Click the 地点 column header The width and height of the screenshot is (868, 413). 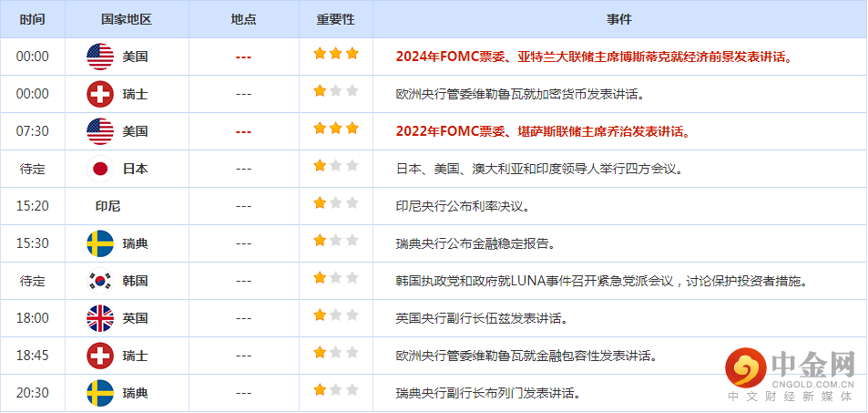pos(243,19)
